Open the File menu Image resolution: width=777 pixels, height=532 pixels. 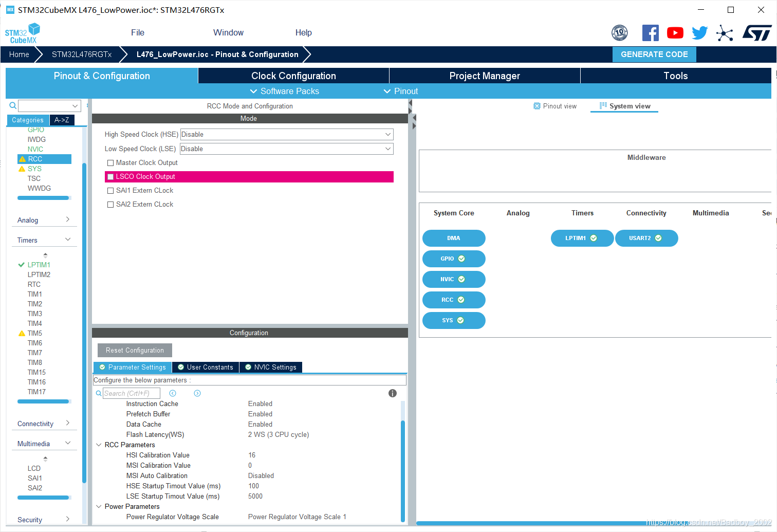coord(138,32)
